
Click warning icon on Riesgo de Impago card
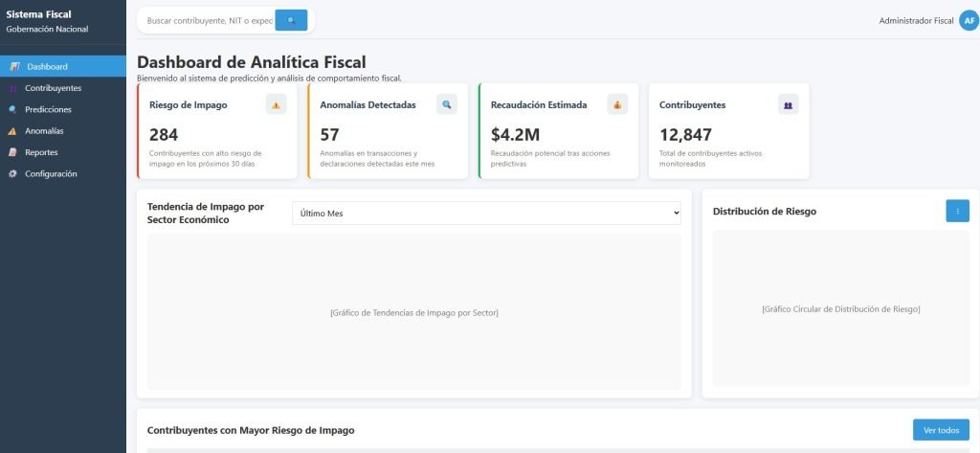276,105
